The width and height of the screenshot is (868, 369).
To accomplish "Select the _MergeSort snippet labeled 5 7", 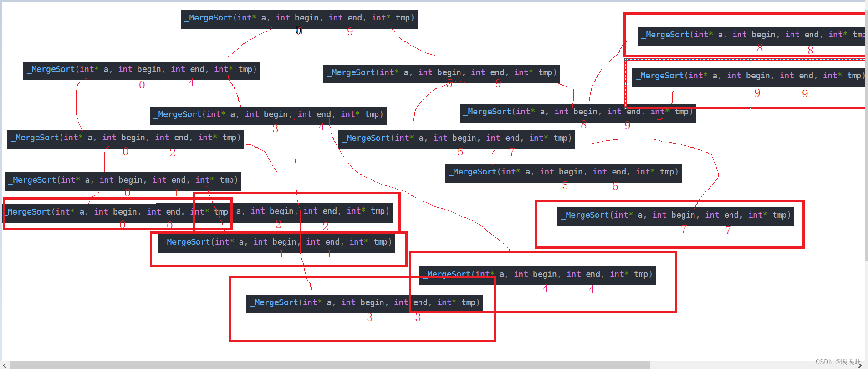I will [456, 139].
